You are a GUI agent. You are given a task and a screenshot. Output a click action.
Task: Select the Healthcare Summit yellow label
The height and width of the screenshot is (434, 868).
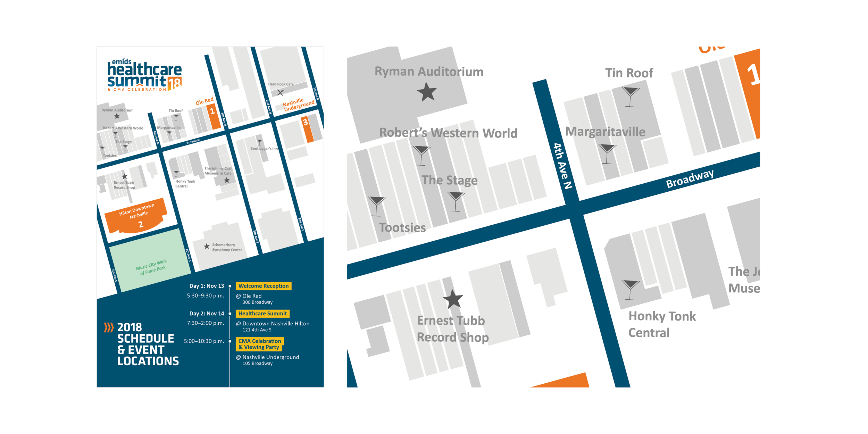coord(262,314)
